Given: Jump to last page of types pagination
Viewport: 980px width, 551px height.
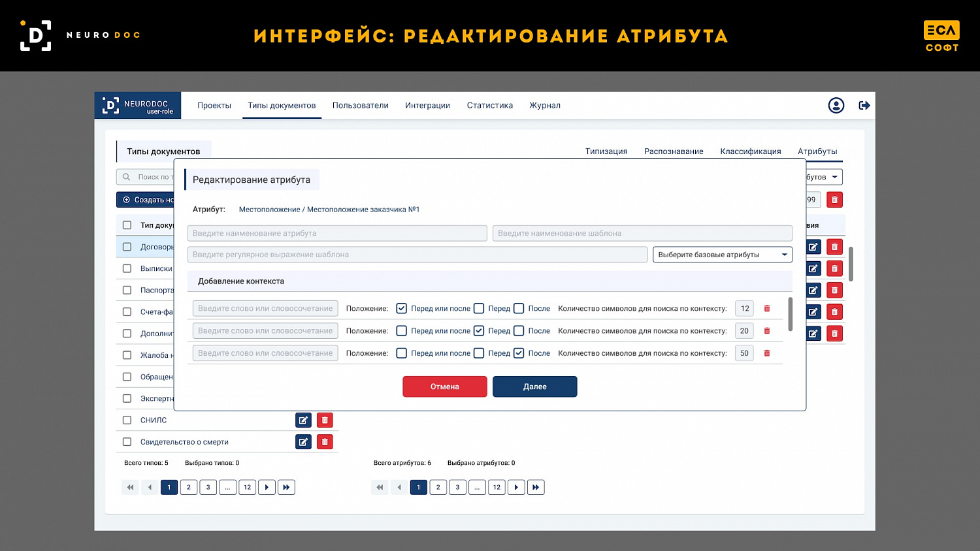Looking at the screenshot, I should 286,487.
